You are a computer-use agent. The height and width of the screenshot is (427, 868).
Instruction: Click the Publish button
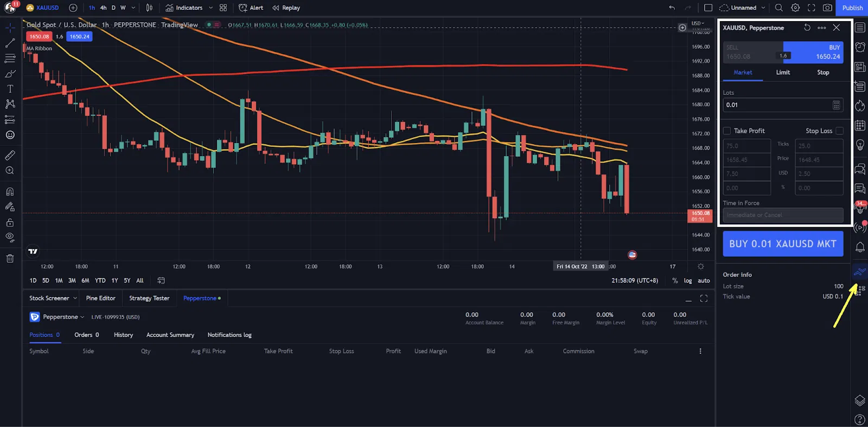coord(852,8)
